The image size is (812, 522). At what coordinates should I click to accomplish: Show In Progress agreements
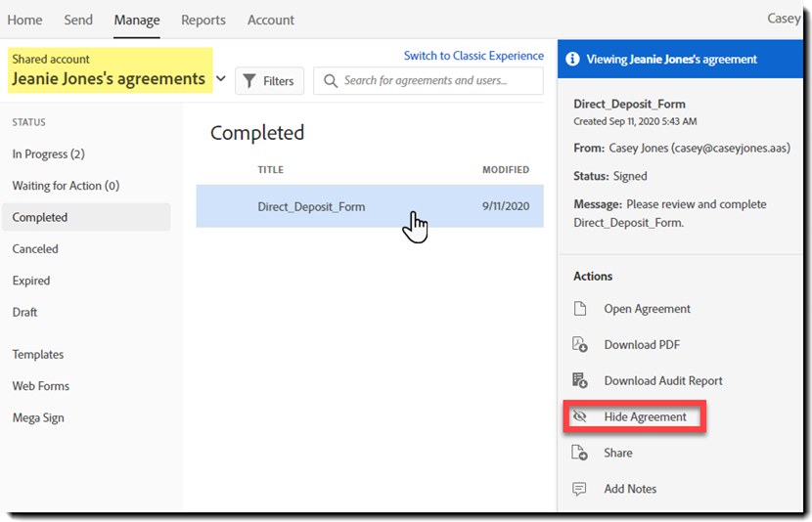tap(49, 154)
